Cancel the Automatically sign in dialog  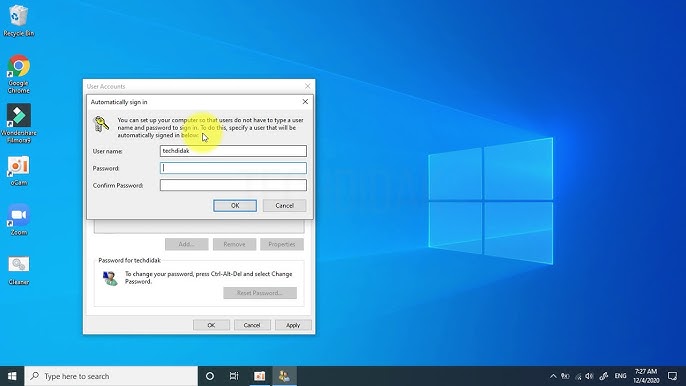[x=284, y=206]
